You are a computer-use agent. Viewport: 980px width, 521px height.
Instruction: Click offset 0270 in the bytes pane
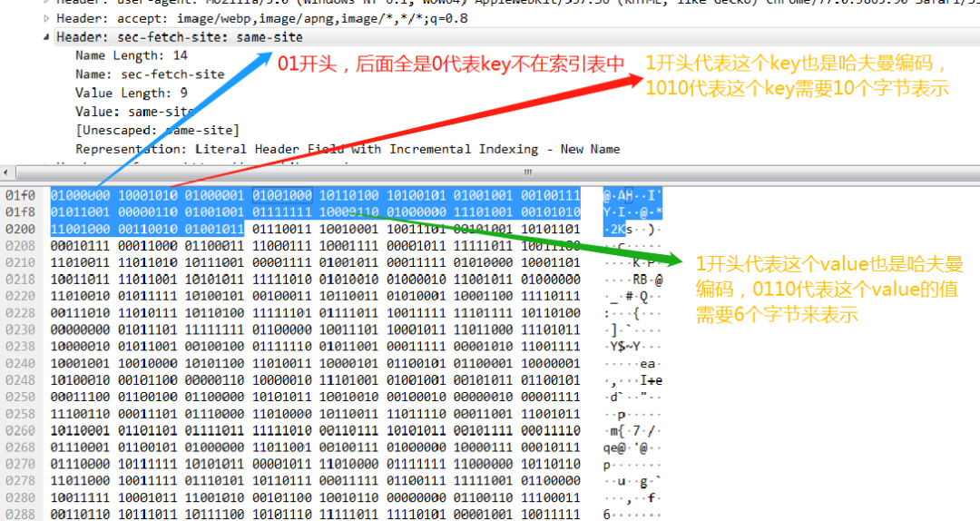coord(20,465)
